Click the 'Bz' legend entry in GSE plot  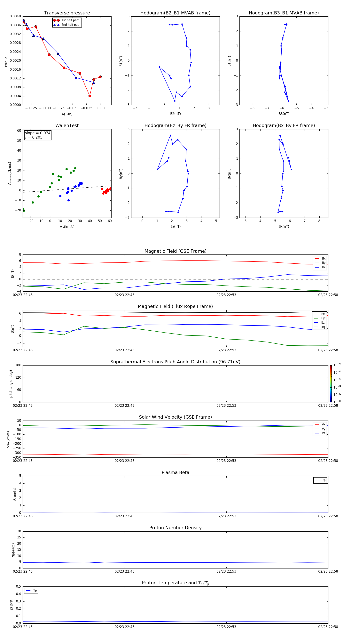click(x=320, y=267)
